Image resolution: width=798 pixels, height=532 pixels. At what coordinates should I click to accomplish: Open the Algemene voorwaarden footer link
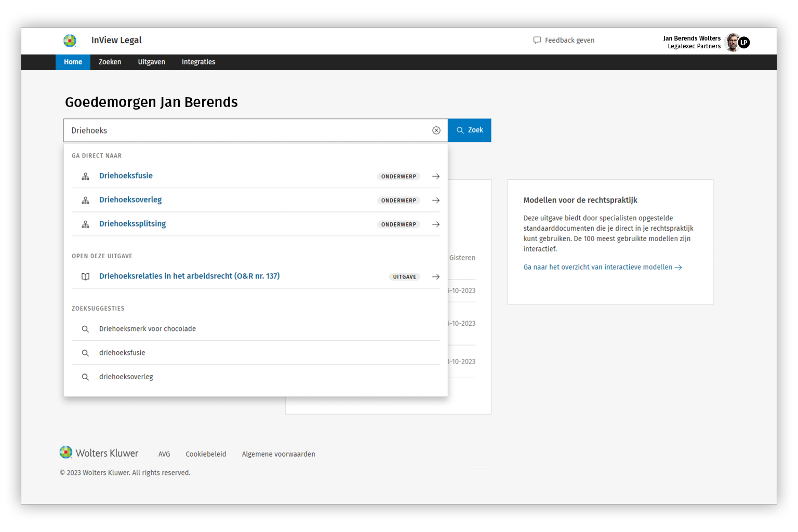(x=278, y=454)
